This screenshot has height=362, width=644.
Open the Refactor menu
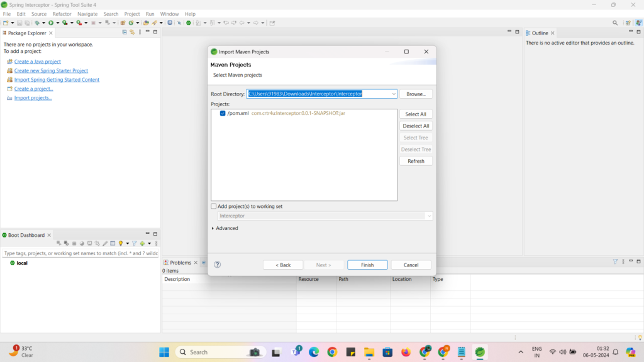[62, 14]
